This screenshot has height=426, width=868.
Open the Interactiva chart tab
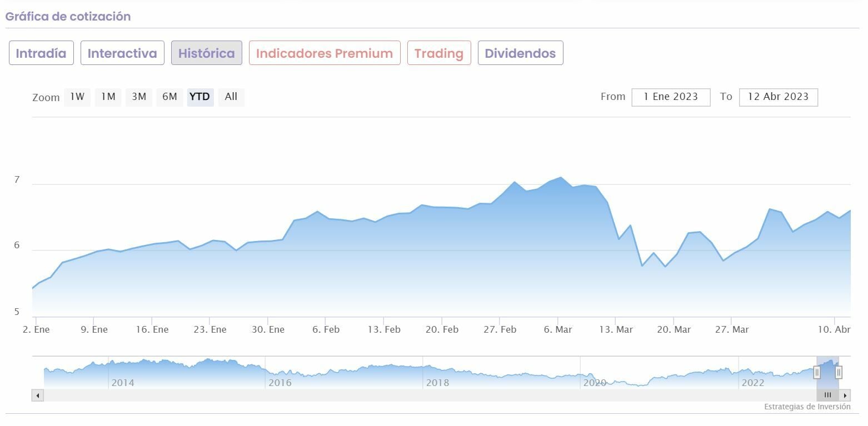[122, 53]
